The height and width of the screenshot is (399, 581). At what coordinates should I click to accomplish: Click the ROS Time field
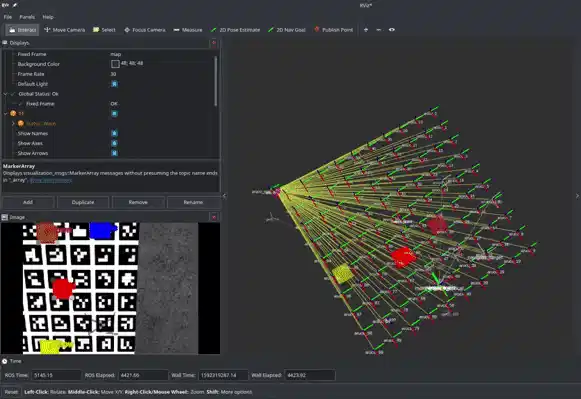[56, 375]
